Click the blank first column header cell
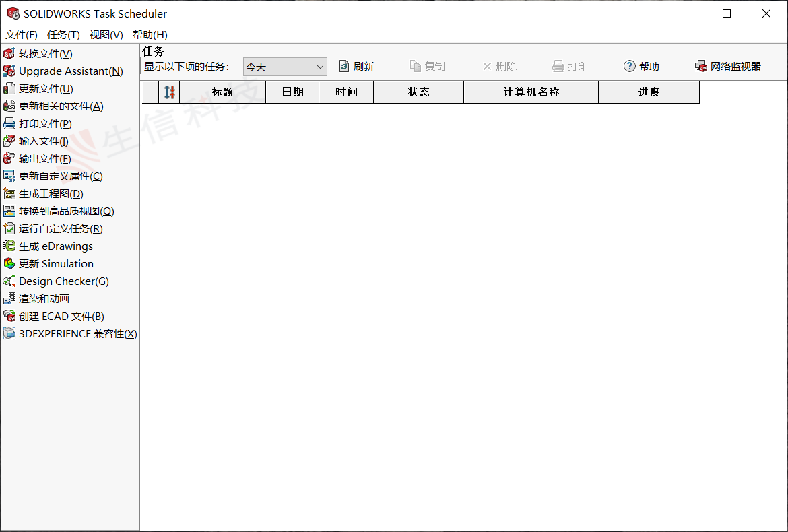Screen dimensions: 788x532 tap(150, 92)
